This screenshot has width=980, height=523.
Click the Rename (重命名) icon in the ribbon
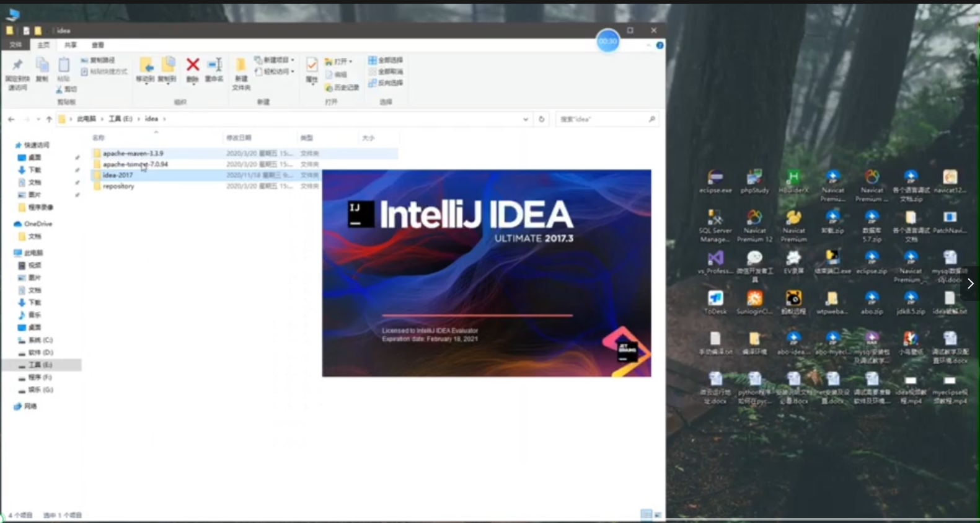[x=214, y=65]
